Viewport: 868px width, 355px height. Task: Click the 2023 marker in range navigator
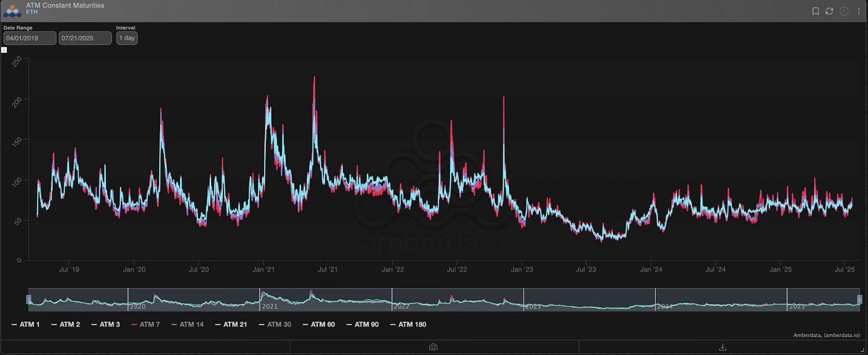[532, 307]
